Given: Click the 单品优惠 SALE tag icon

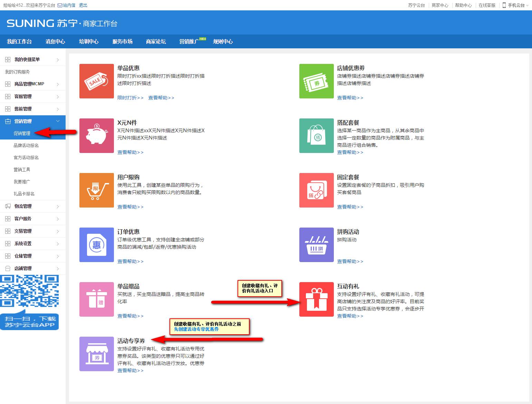Looking at the screenshot, I should 97,81.
